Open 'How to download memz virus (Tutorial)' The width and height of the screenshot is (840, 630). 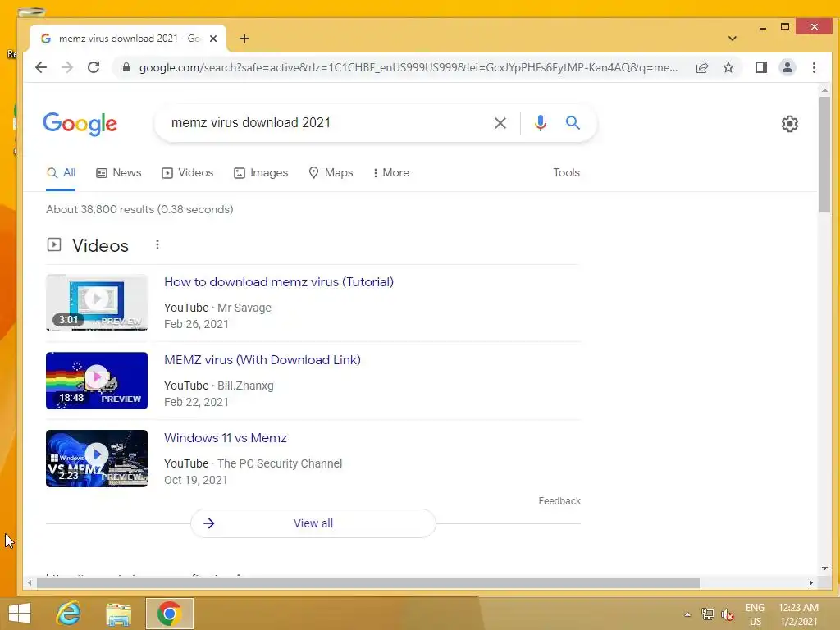[x=279, y=282]
